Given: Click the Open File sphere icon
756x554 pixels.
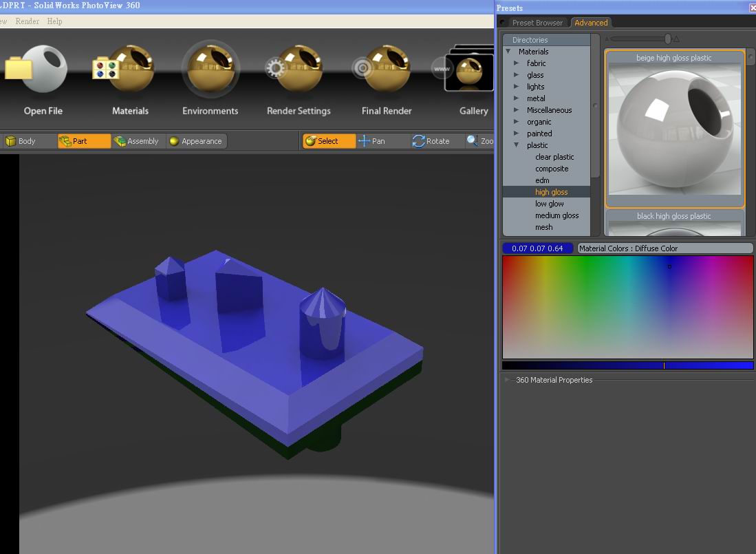Looking at the screenshot, I should click(37, 70).
